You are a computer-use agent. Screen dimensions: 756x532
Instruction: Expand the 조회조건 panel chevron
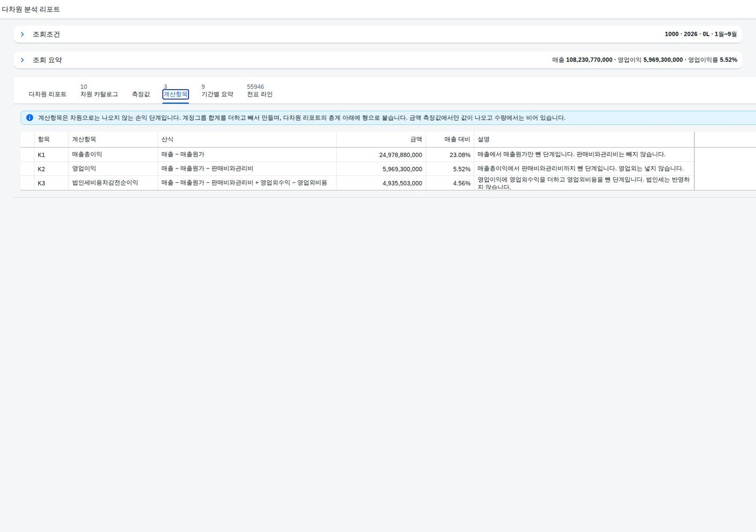click(22, 34)
